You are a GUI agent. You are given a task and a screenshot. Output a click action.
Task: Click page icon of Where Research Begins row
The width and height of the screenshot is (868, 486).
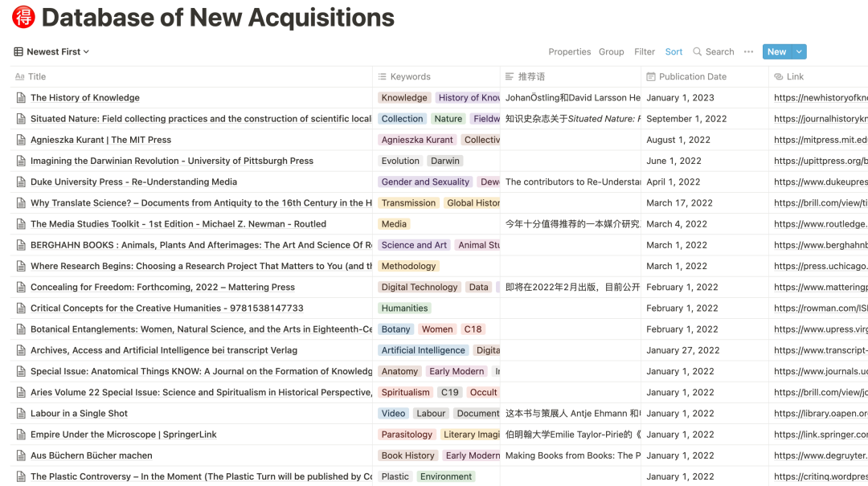point(21,266)
